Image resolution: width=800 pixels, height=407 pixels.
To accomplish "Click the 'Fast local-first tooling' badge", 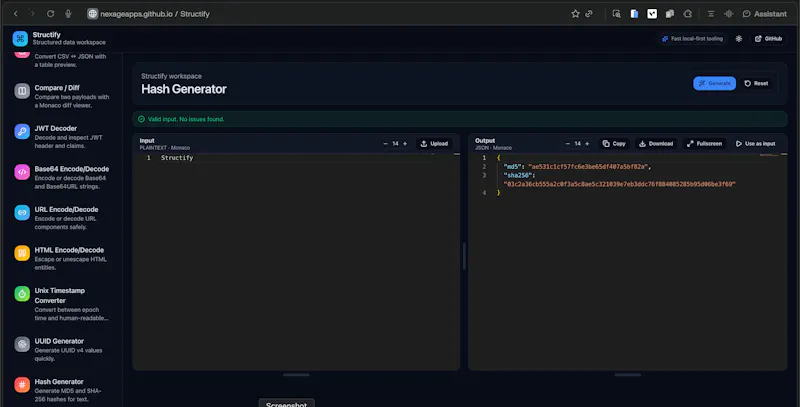I will [x=692, y=39].
